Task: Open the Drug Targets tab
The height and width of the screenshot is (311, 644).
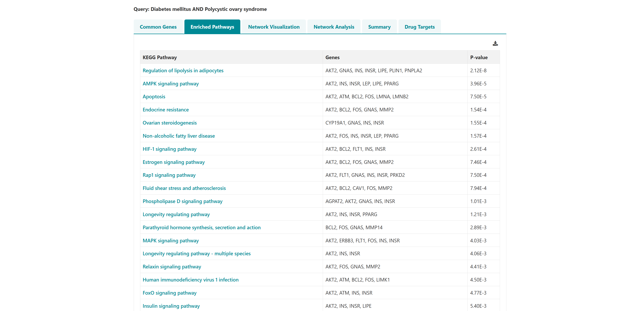Action: pyautogui.click(x=419, y=27)
